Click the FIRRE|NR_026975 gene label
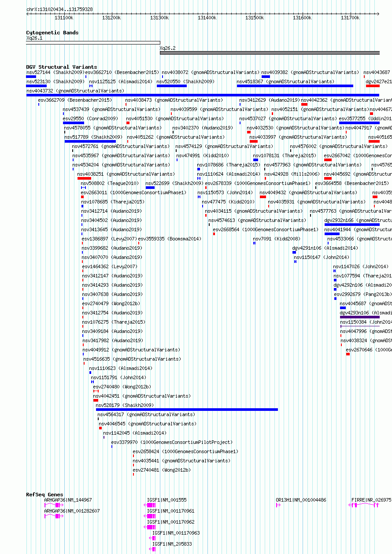The image size is (392, 554). coord(371,500)
